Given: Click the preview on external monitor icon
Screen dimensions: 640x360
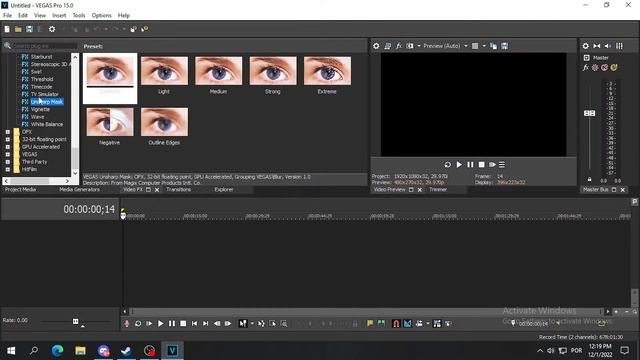Looking at the screenshot, I should tap(387, 46).
